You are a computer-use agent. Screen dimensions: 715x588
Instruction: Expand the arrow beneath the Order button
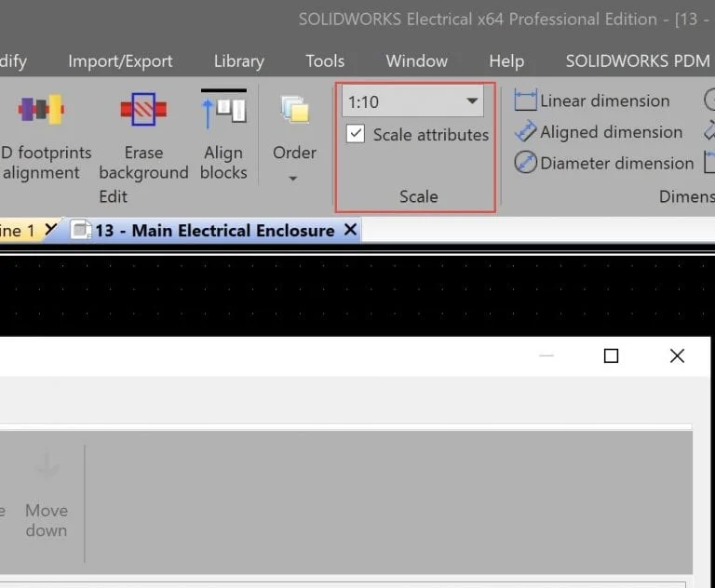(x=294, y=178)
